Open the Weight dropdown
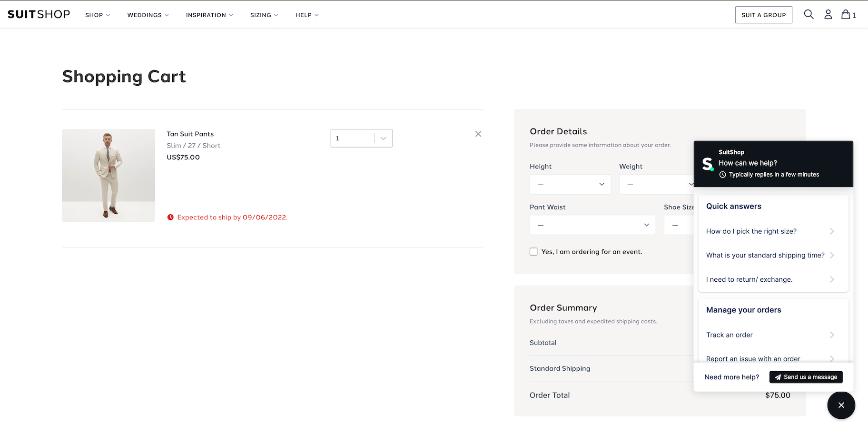Screen dimensions: 868x425 click(656, 184)
